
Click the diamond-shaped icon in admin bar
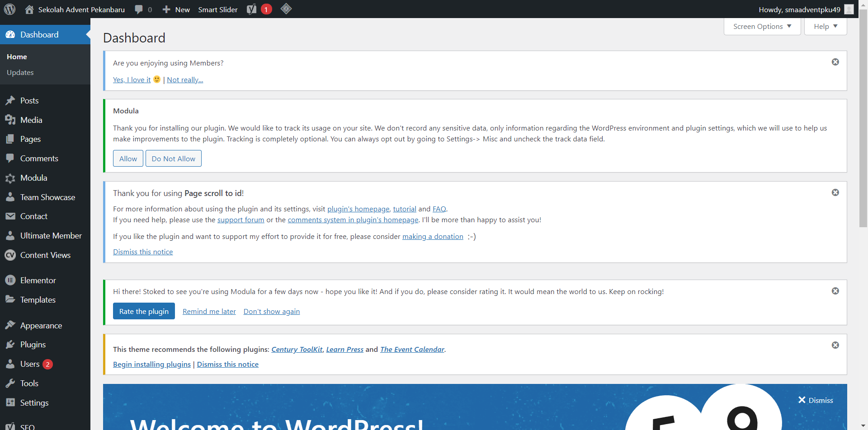coord(286,9)
